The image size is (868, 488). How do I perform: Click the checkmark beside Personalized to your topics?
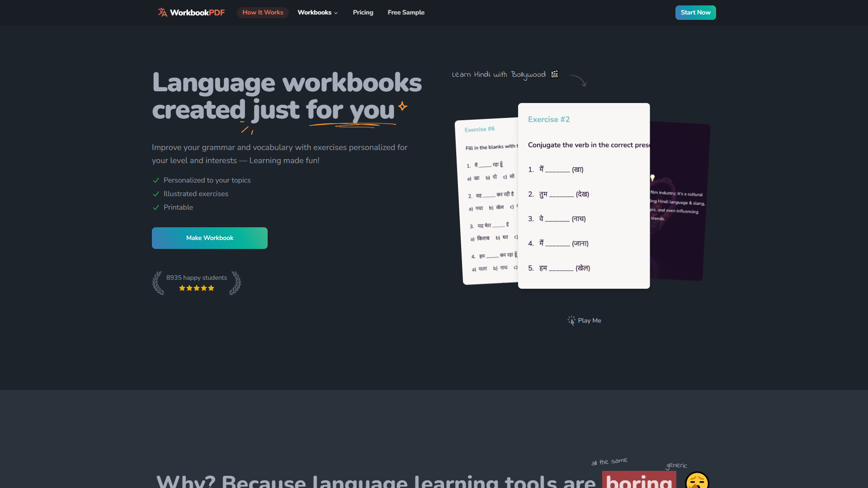[156, 180]
